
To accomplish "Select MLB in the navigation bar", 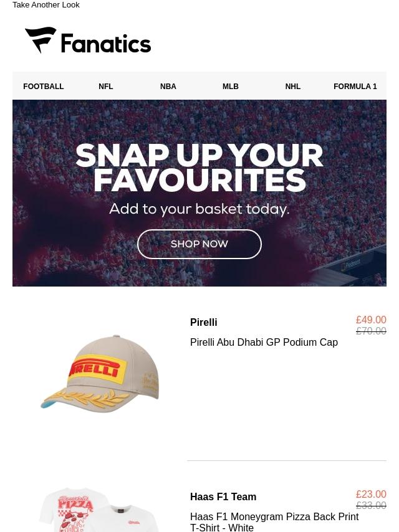I will pyautogui.click(x=231, y=87).
